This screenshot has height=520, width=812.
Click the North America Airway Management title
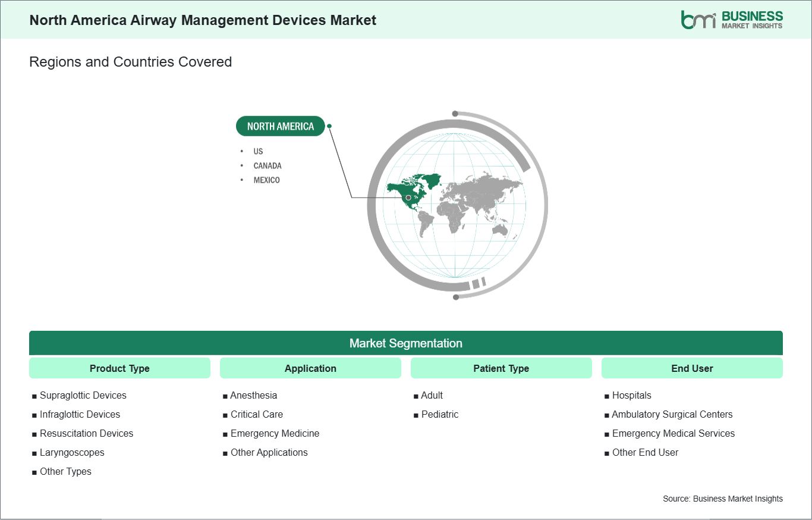click(203, 20)
